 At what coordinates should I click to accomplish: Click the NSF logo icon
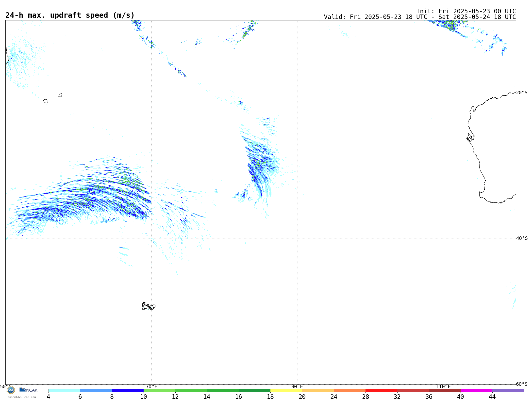coord(11,390)
